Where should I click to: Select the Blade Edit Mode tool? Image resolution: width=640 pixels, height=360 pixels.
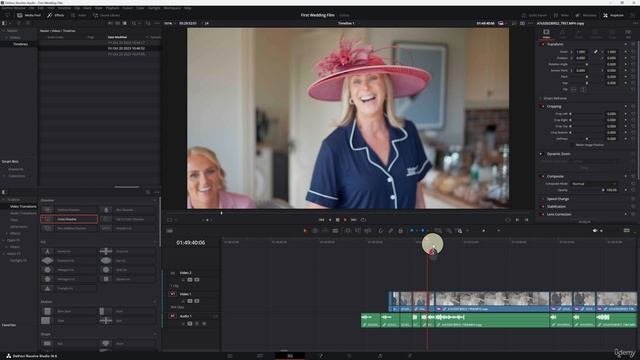click(x=335, y=231)
